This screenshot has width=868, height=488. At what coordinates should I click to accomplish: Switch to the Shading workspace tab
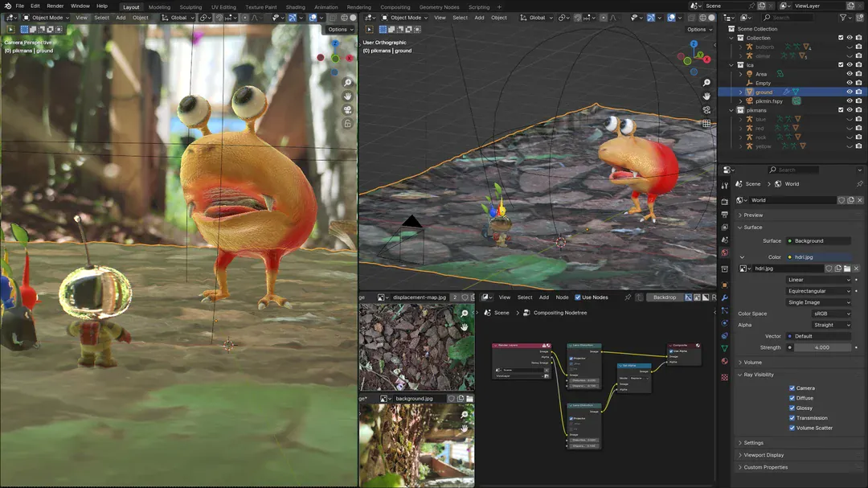(x=295, y=7)
